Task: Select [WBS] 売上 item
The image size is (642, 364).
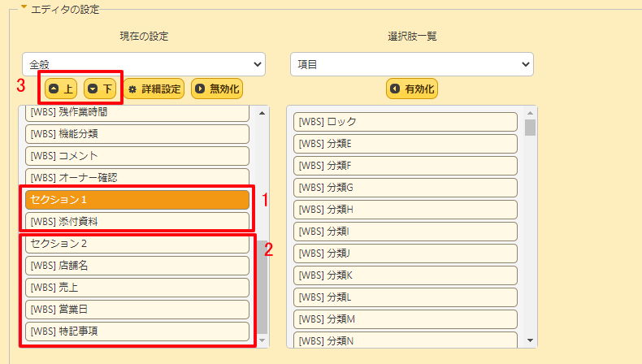Action: 137,288
